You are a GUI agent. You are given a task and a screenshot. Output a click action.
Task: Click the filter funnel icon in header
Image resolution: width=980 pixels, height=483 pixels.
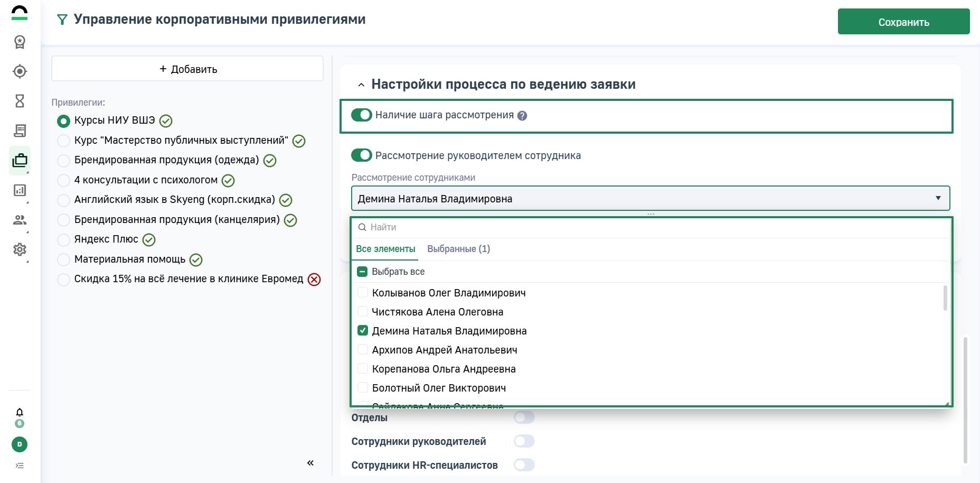(x=62, y=20)
